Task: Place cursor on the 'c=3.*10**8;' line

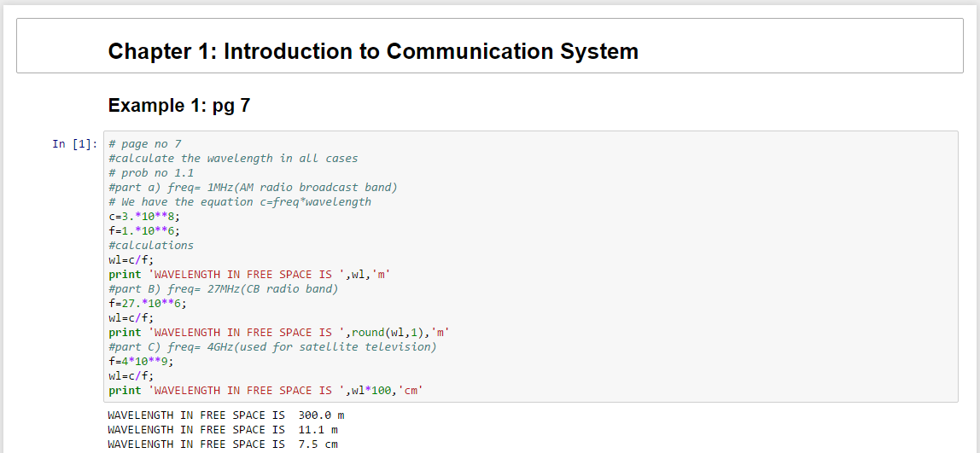Action: coord(144,217)
